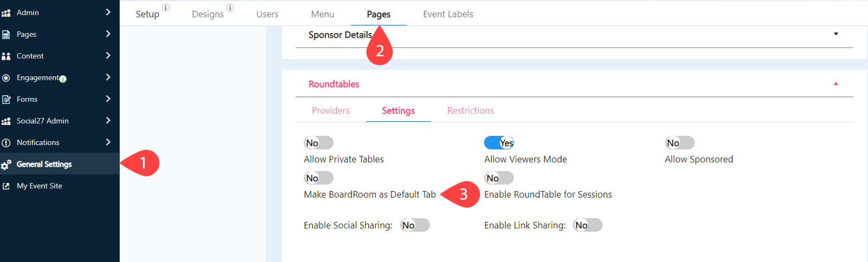868x262 pixels.
Task: Expand the Sponsor Details section arrow
Action: pyautogui.click(x=836, y=34)
